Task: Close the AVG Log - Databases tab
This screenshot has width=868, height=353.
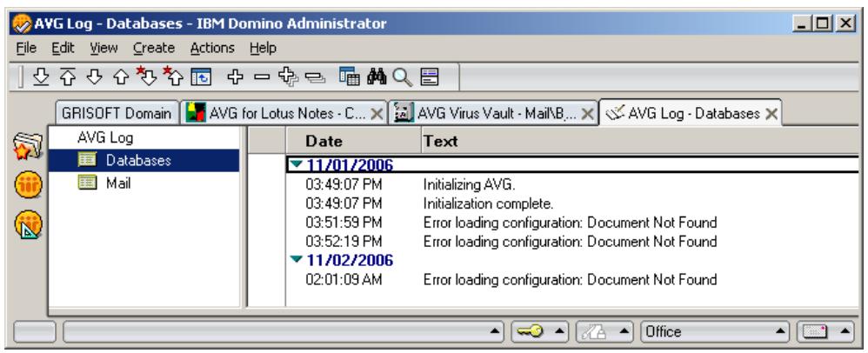Action: tap(771, 114)
